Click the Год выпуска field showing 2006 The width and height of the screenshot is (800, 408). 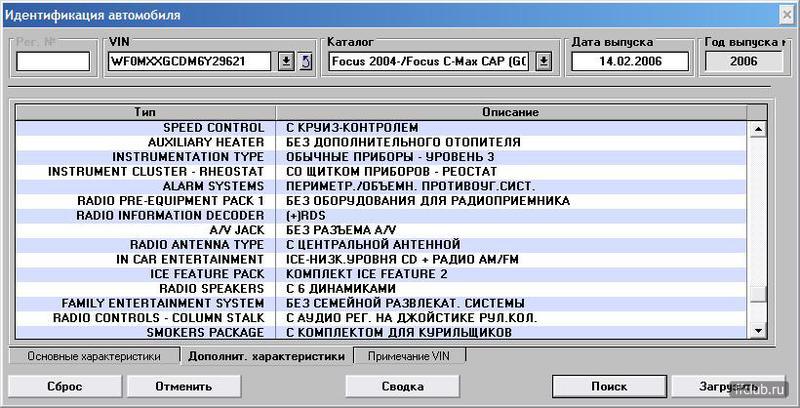click(743, 62)
